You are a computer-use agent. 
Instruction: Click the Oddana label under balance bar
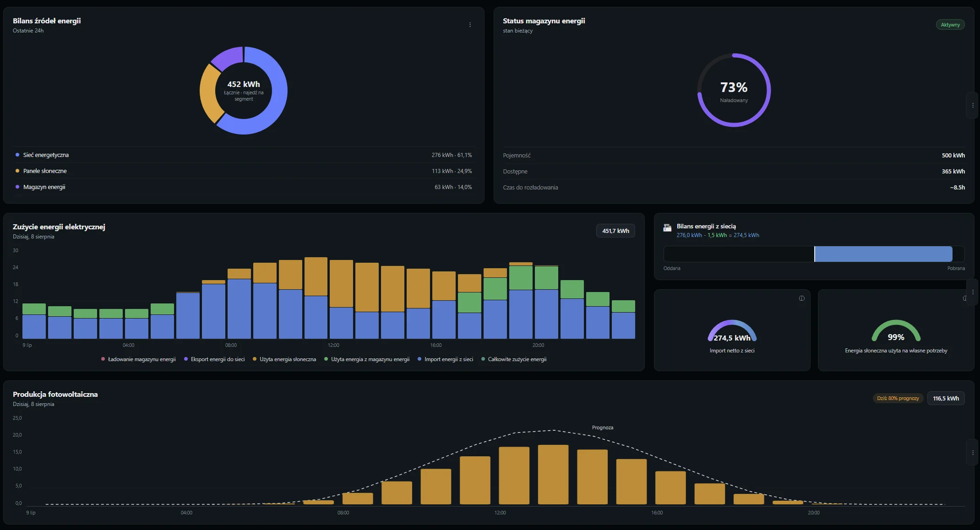pyautogui.click(x=672, y=269)
